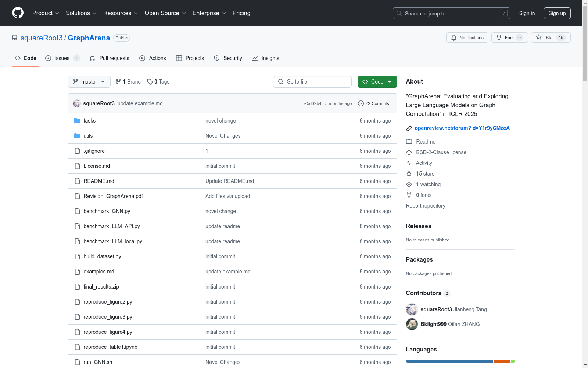This screenshot has height=368, width=588.
Task: Switch to the Issues tab
Action: (63, 58)
